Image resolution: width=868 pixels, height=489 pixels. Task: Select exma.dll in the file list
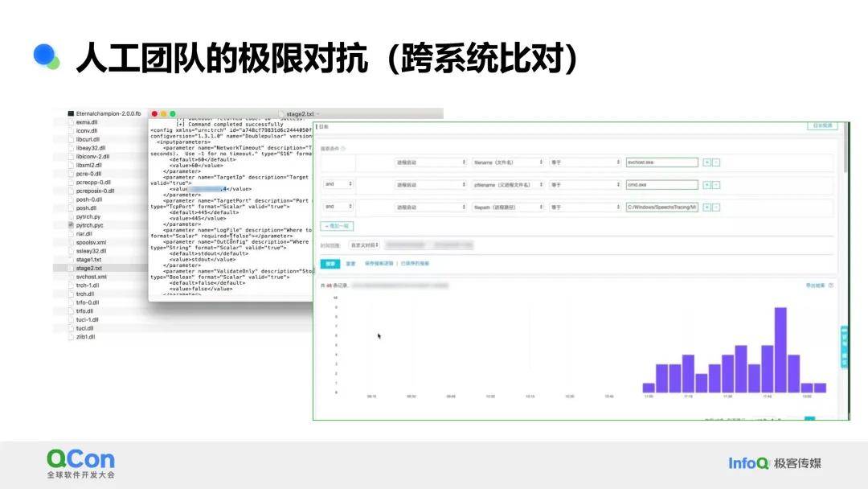point(87,122)
